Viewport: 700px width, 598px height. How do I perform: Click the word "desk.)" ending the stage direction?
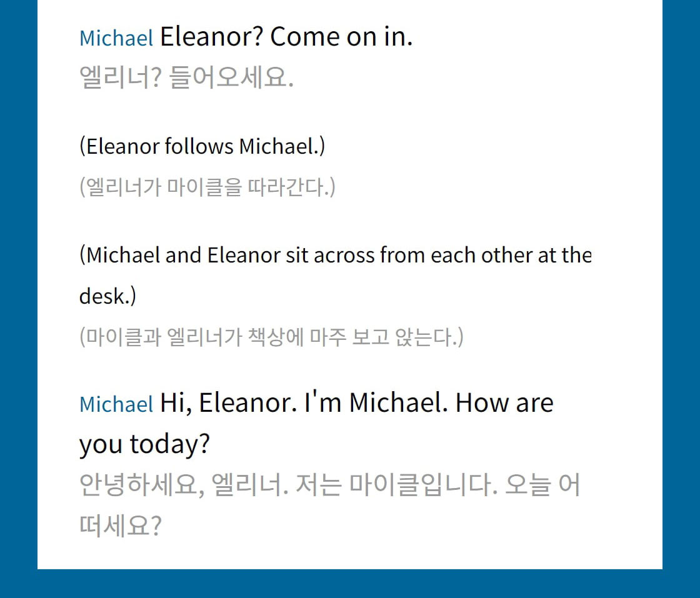107,296
